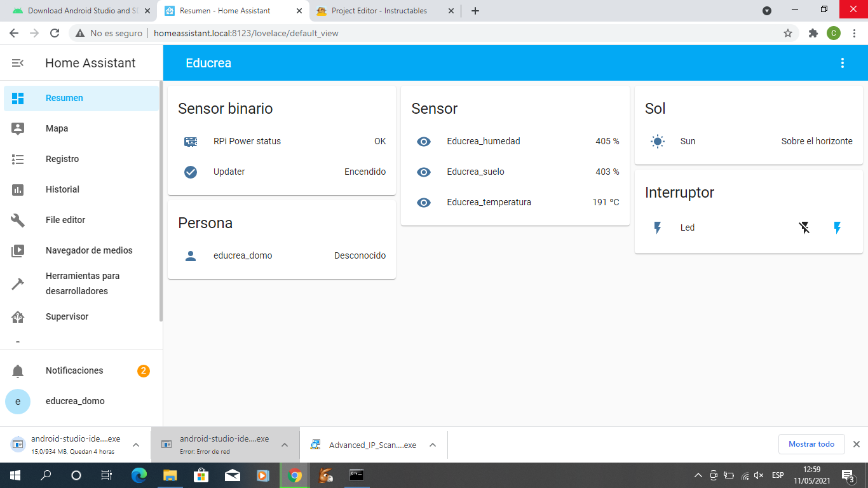
Task: Click the RPi Power status chip icon
Action: click(191, 142)
